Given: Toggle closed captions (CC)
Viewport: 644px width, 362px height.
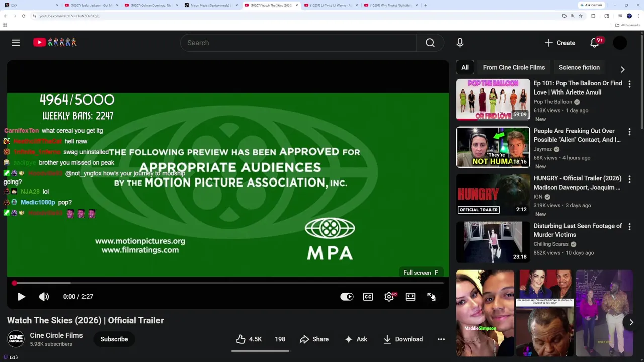Looking at the screenshot, I should [x=368, y=297].
